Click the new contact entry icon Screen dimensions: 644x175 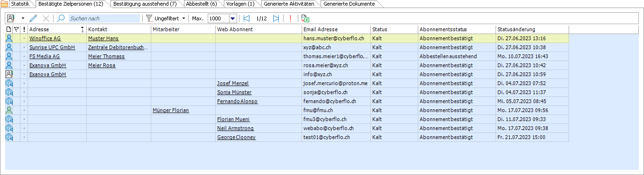(x=10, y=18)
